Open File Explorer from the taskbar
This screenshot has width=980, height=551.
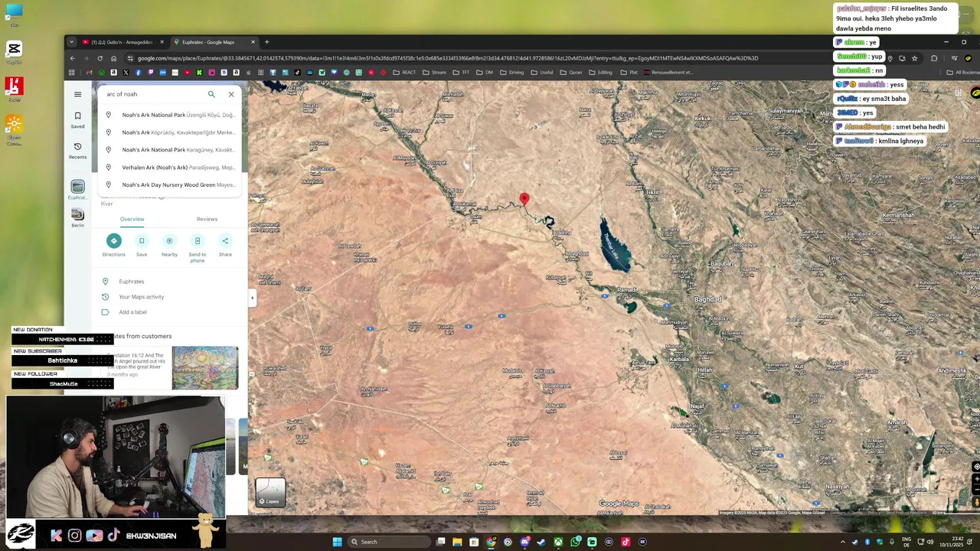[457, 542]
